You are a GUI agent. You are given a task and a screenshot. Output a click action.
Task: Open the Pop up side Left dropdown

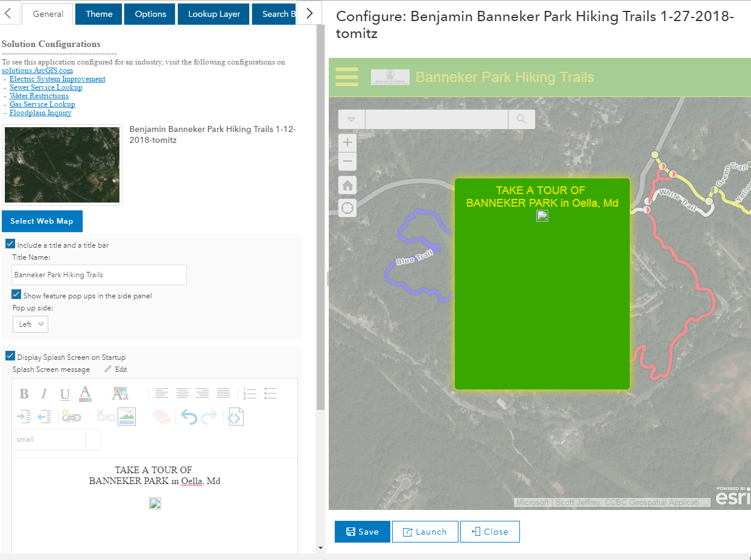coord(30,324)
